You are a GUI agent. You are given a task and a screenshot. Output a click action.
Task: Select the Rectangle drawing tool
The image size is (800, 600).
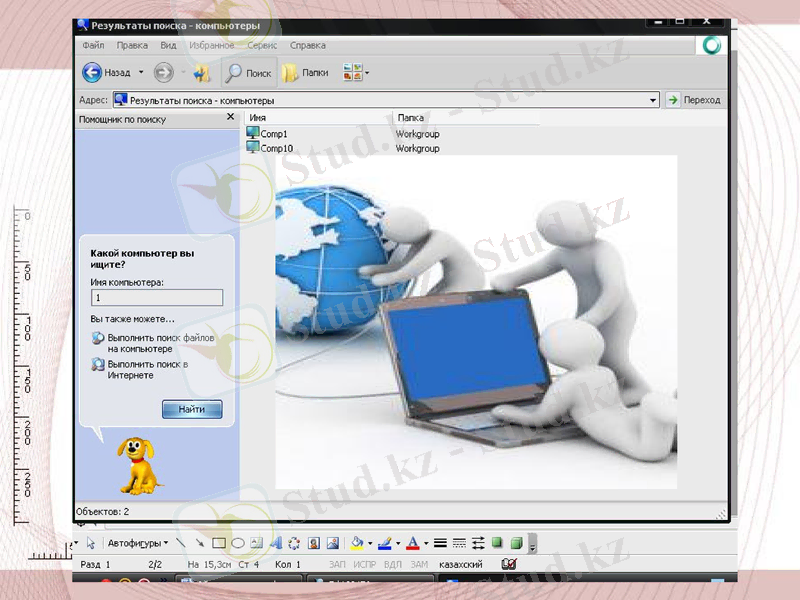[x=219, y=543]
